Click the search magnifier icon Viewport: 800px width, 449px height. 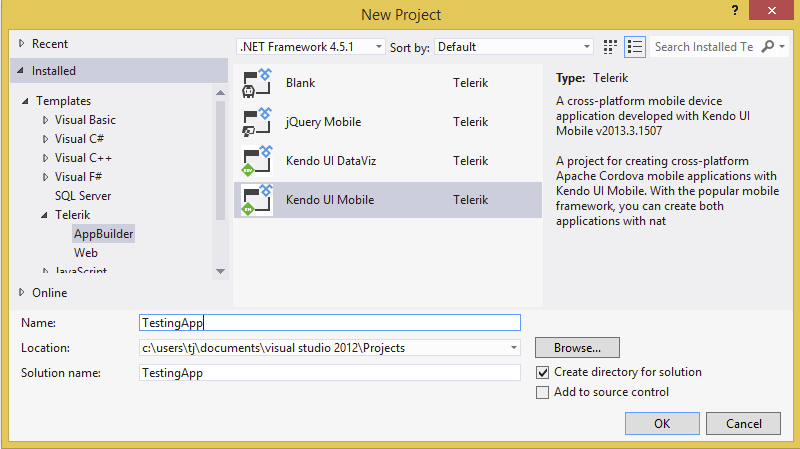[x=768, y=46]
